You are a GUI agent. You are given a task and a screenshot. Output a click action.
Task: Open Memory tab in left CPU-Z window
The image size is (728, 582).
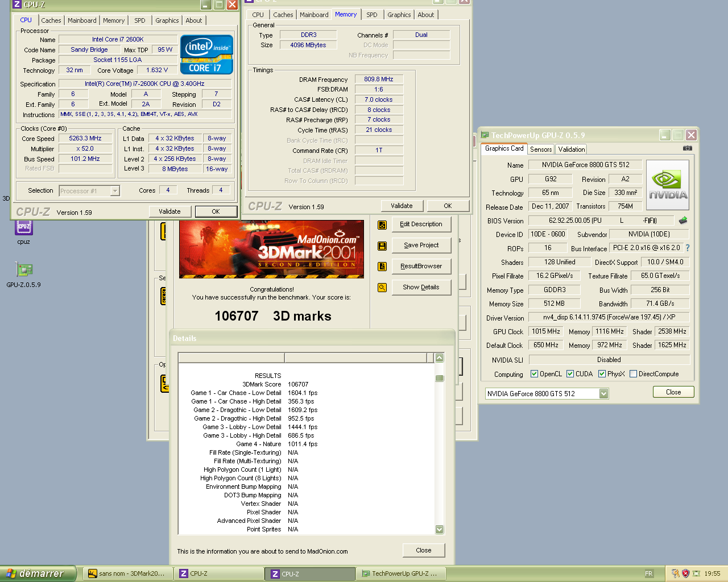(x=114, y=20)
